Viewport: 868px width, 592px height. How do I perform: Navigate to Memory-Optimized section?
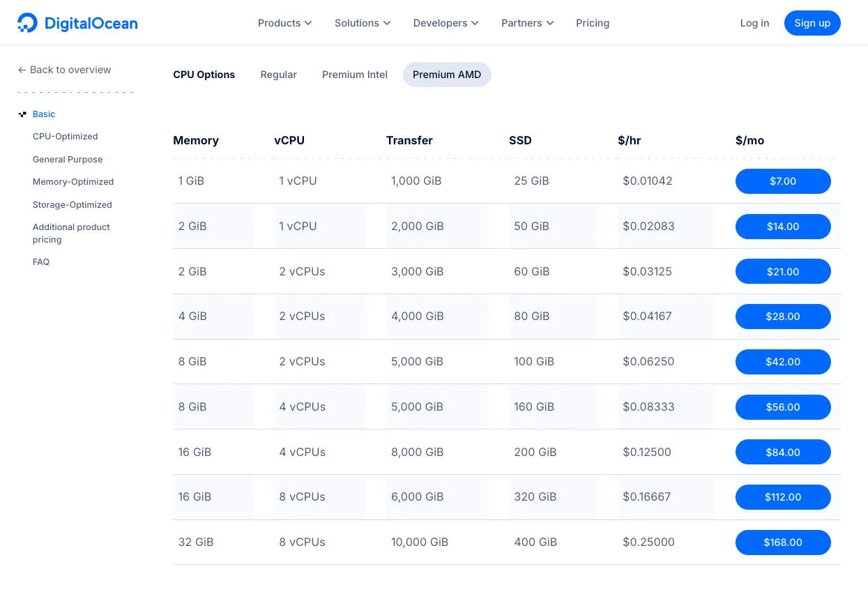73,182
